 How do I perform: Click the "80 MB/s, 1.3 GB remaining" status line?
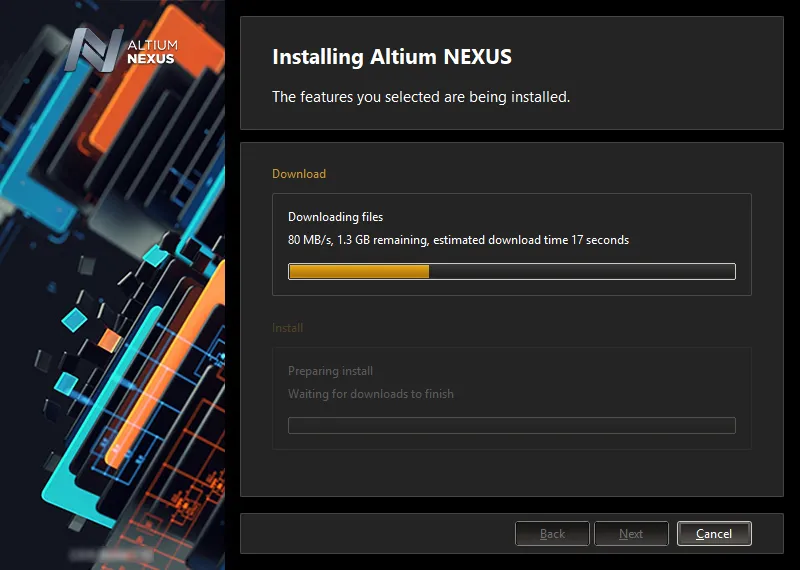click(358, 240)
